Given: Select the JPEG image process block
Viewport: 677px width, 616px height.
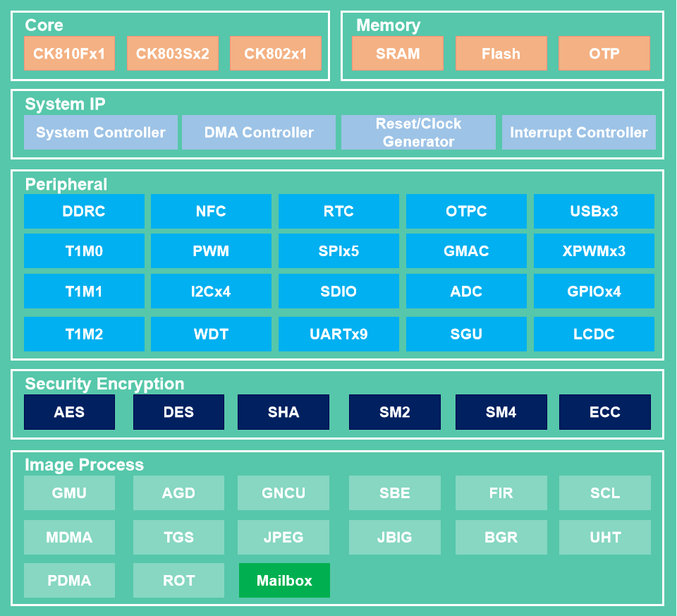Looking at the screenshot, I should click(283, 538).
